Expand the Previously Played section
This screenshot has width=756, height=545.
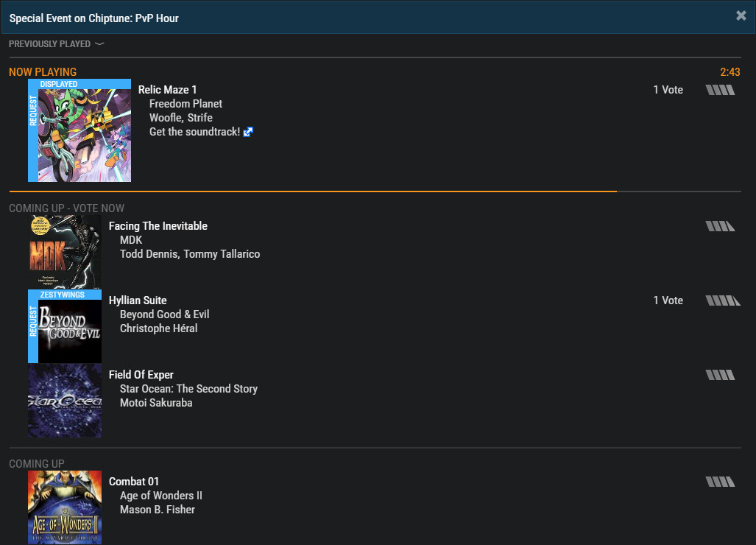57,44
